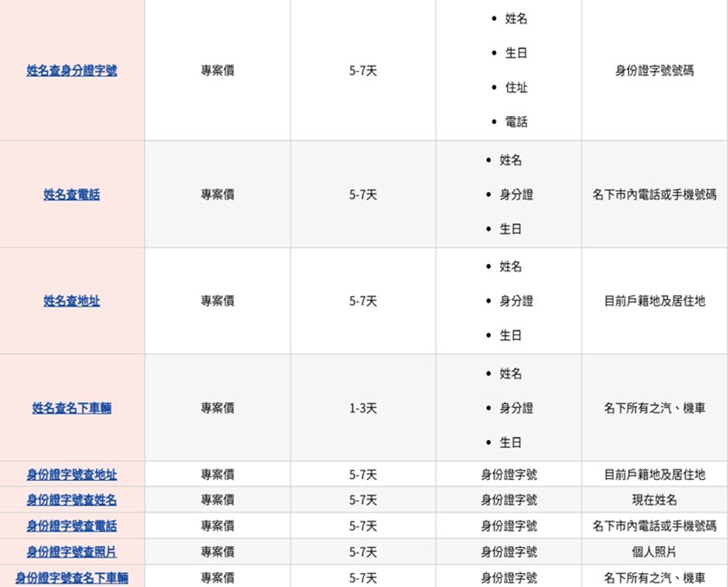Click 身分證 bullet in 姓名查地址 row

coord(516,301)
